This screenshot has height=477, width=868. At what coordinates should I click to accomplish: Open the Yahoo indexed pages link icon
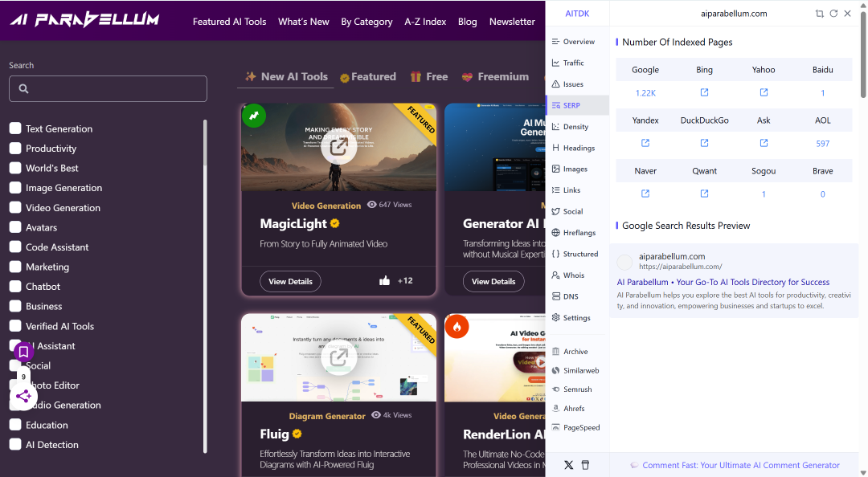(x=764, y=92)
